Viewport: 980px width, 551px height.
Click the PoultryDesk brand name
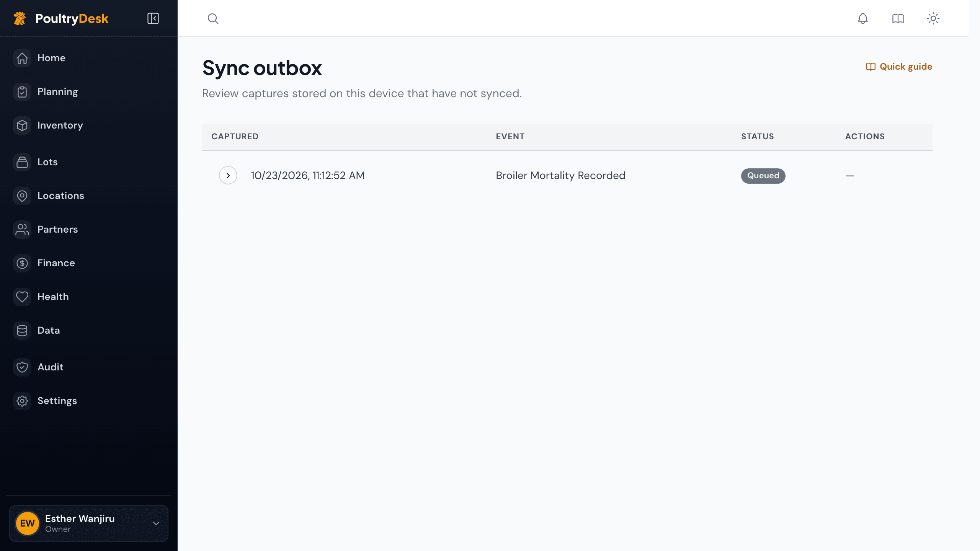point(72,19)
